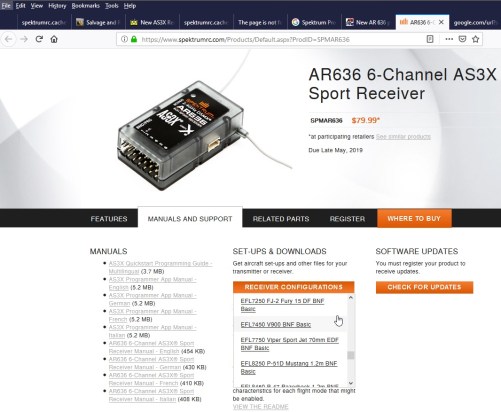
Task: Open EFL7250 FJ-2 Fury 15 DF configuration
Action: coord(282,305)
